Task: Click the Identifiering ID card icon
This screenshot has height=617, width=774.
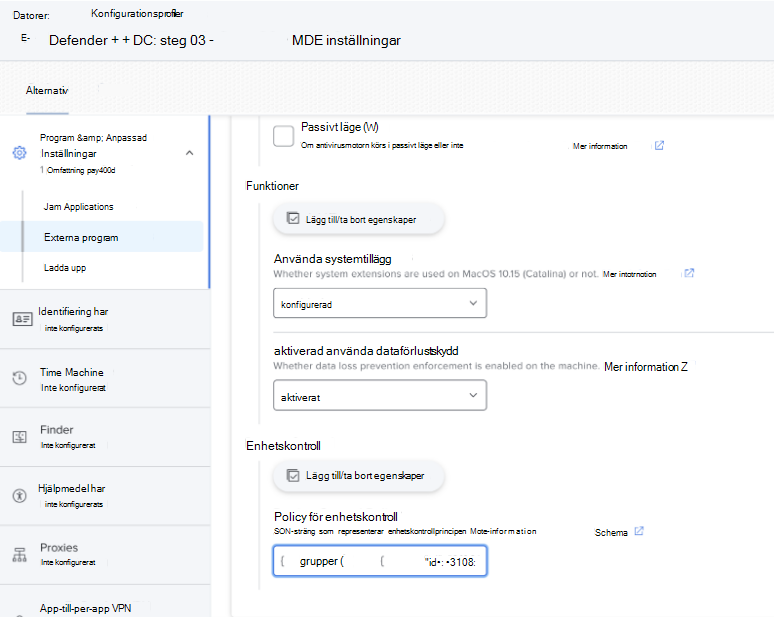Action: coord(22,319)
